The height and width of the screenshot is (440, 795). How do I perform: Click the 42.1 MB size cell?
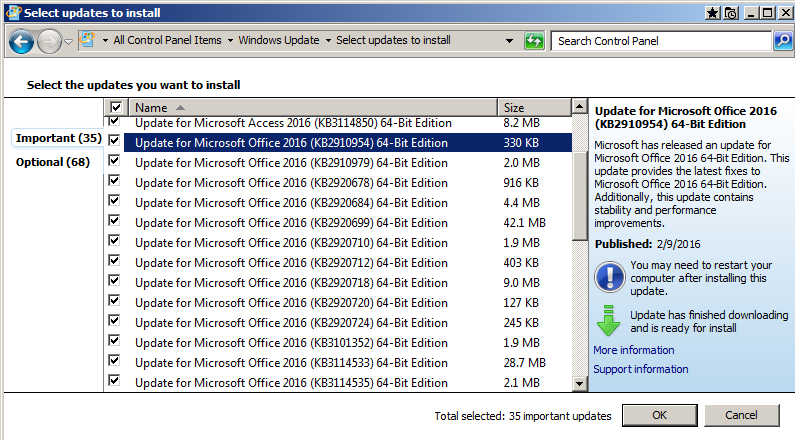524,223
